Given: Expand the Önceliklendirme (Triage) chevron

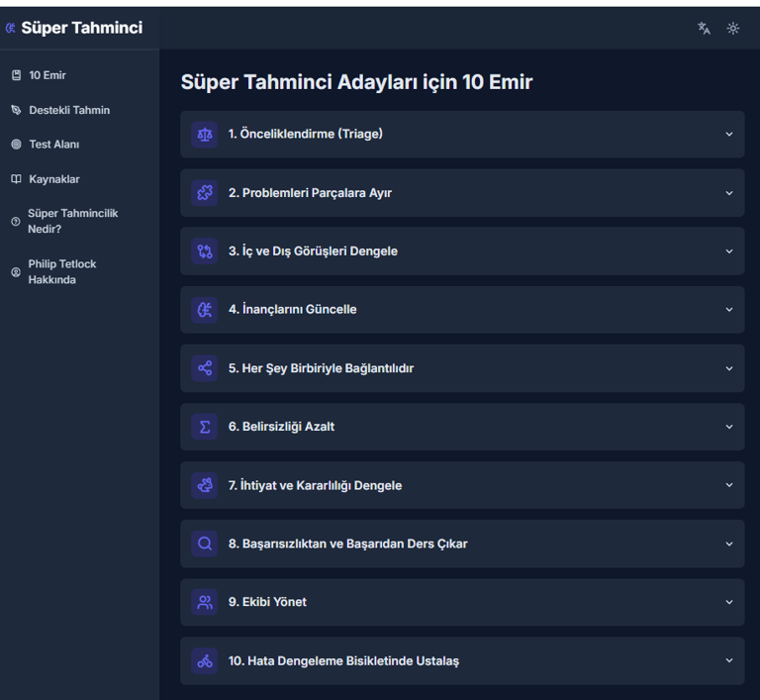Looking at the screenshot, I should pyautogui.click(x=729, y=135).
